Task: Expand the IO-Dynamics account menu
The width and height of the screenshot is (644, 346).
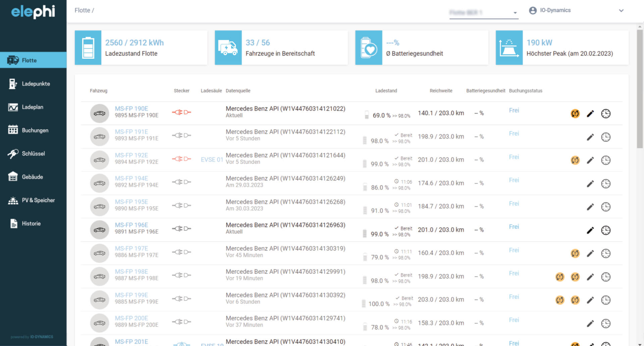Action: [621, 10]
